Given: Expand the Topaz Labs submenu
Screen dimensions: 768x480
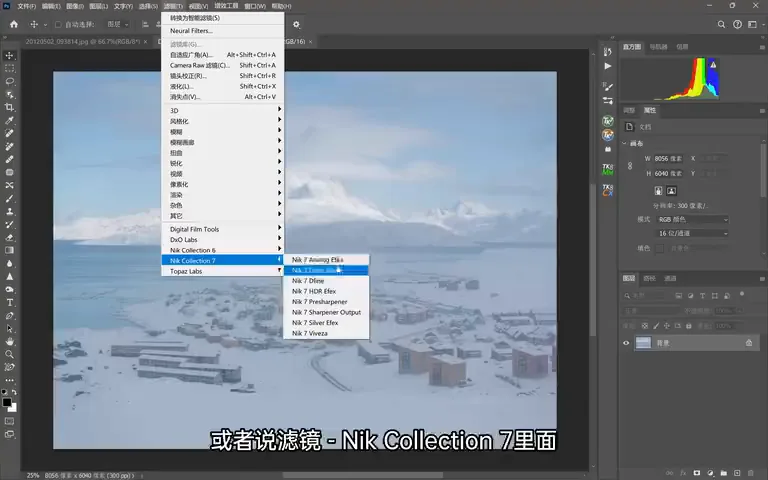Looking at the screenshot, I should [x=222, y=271].
